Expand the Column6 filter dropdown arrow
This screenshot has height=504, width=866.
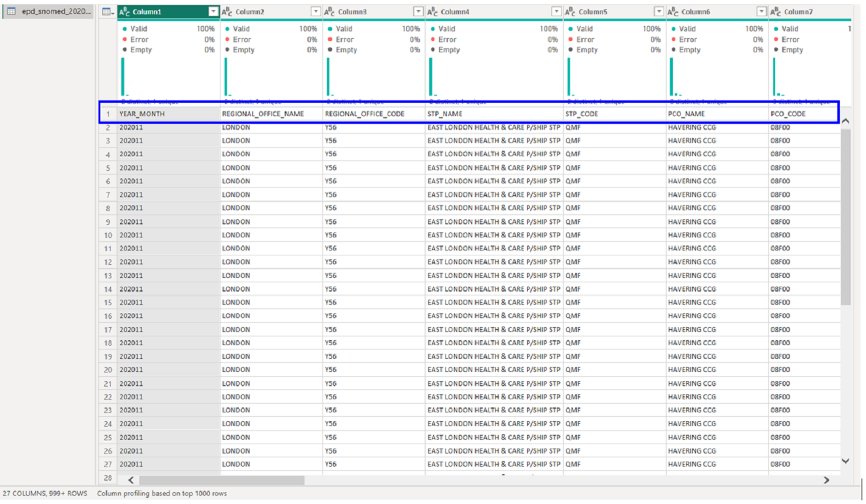pos(761,12)
